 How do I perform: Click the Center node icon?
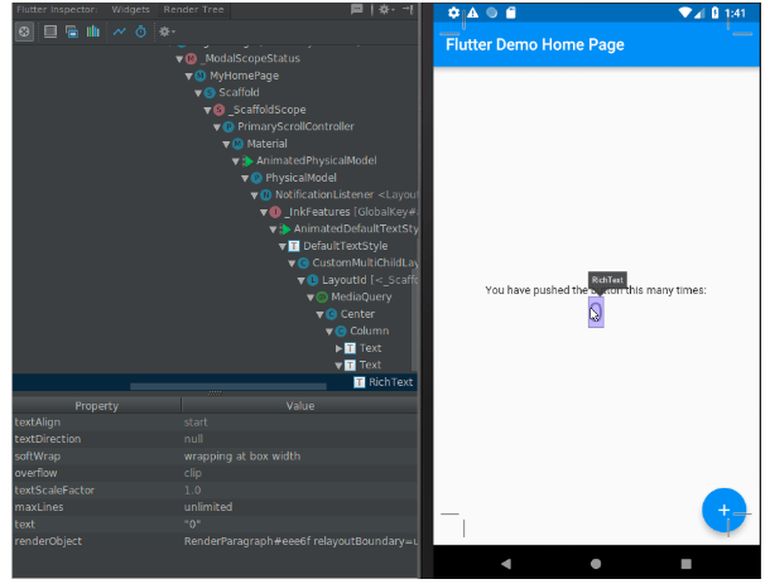pos(331,314)
